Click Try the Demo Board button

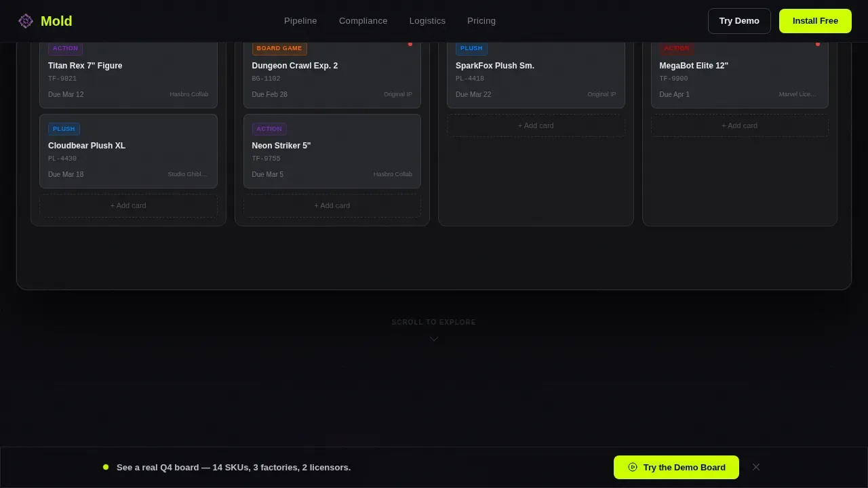click(x=676, y=467)
